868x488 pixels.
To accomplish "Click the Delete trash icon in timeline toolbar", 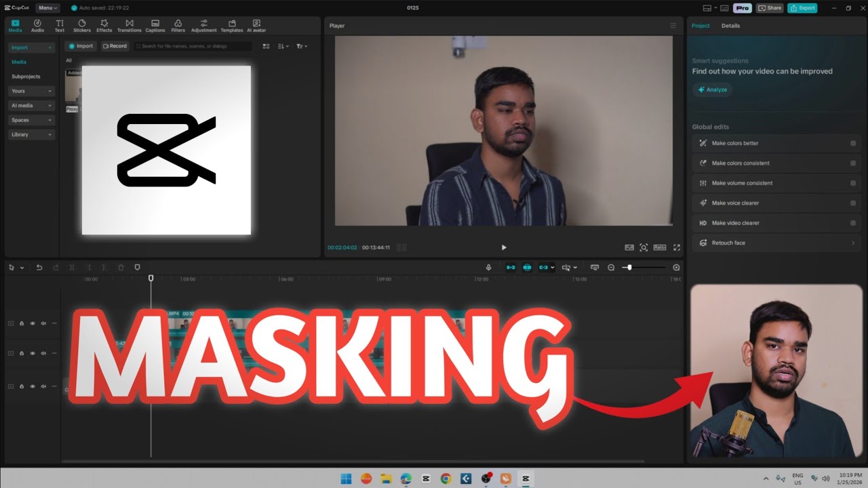I will 121,268.
